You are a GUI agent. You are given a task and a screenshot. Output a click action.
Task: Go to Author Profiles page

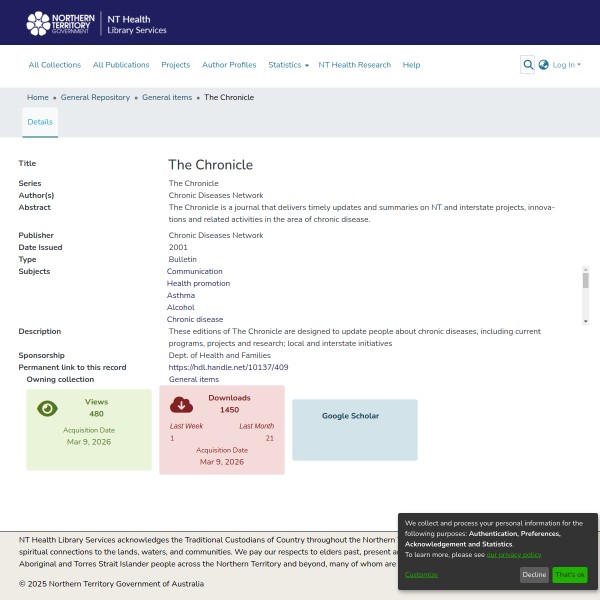(x=229, y=65)
